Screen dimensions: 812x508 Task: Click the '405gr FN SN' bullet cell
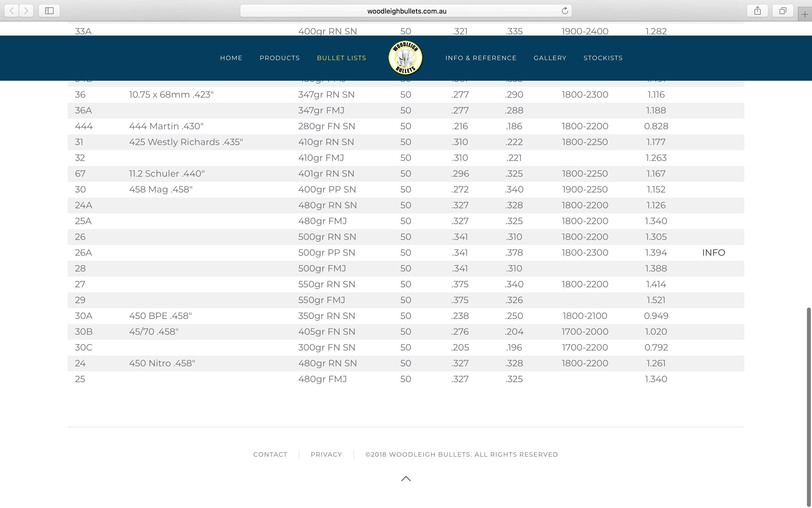click(x=326, y=332)
